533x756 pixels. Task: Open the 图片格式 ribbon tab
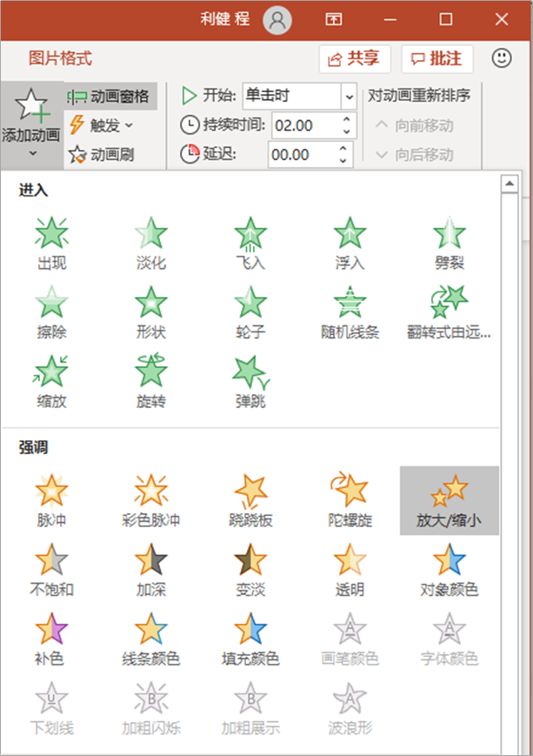[x=60, y=58]
